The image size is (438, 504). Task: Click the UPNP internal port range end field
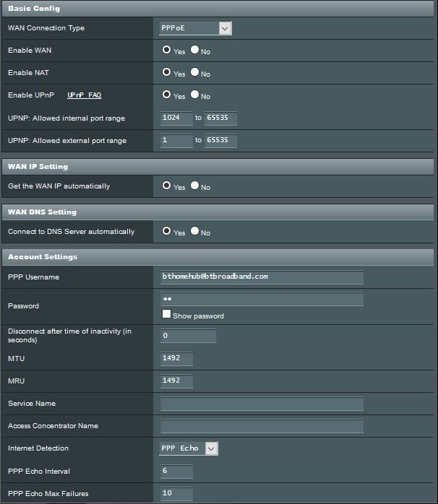(x=220, y=118)
